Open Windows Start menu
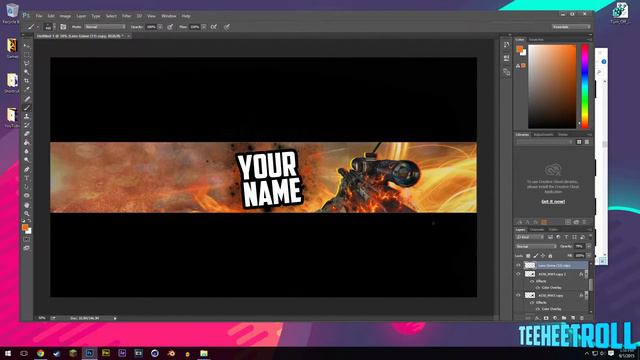The image size is (640, 360). (8, 353)
